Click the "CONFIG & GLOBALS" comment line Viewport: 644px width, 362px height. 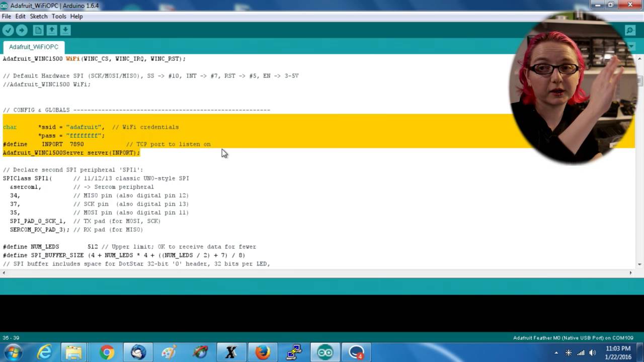(136, 110)
